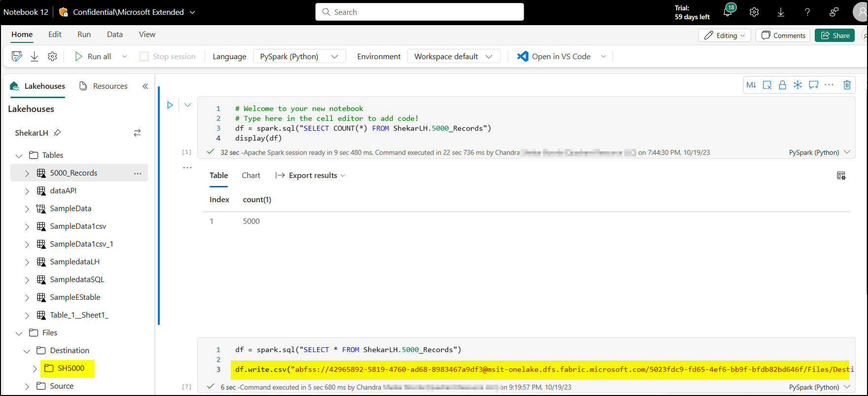868x396 pixels.
Task: Run the first code cell
Action: click(170, 105)
